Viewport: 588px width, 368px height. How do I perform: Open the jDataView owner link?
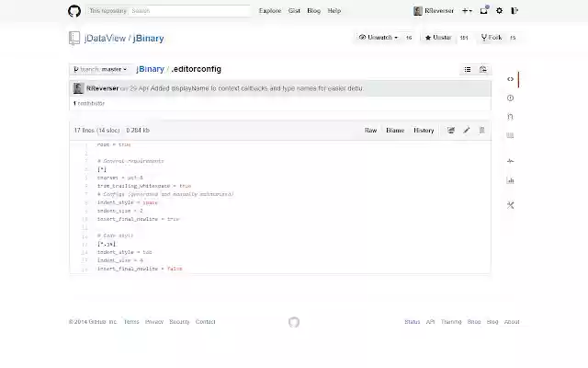pyautogui.click(x=105, y=39)
